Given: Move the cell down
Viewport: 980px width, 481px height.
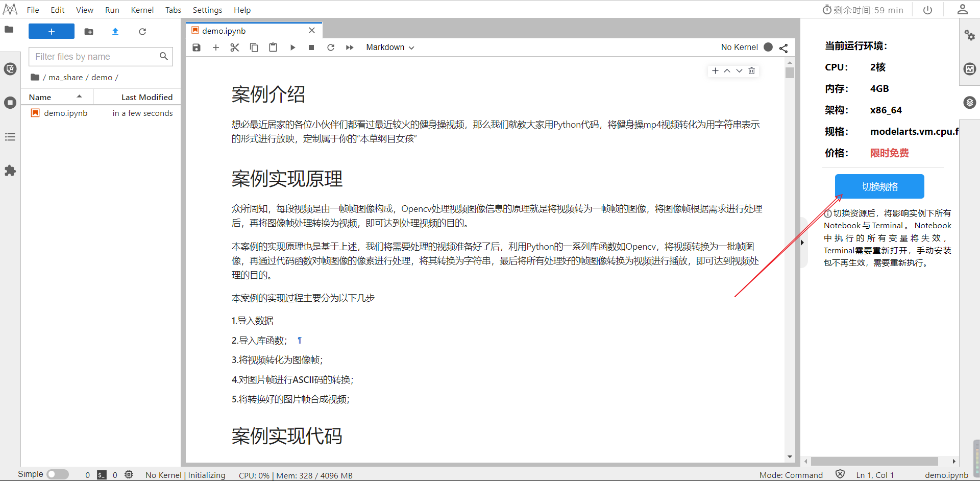Looking at the screenshot, I should 739,71.
